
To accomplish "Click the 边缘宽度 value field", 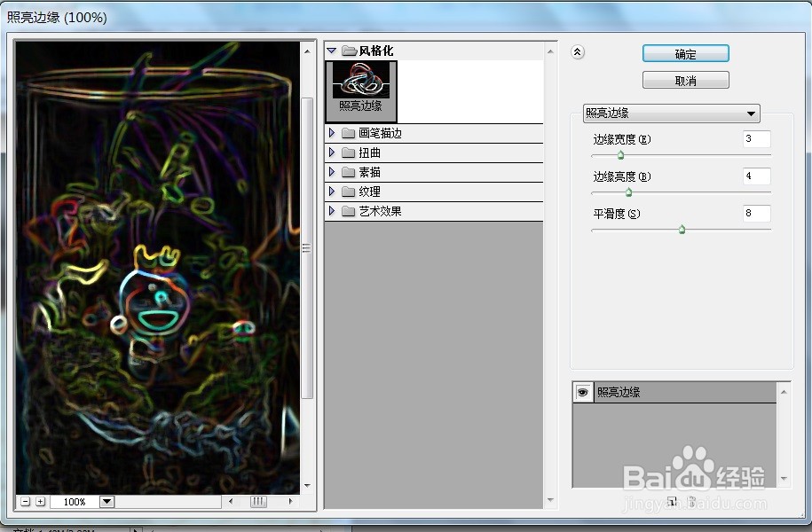I will coord(757,138).
